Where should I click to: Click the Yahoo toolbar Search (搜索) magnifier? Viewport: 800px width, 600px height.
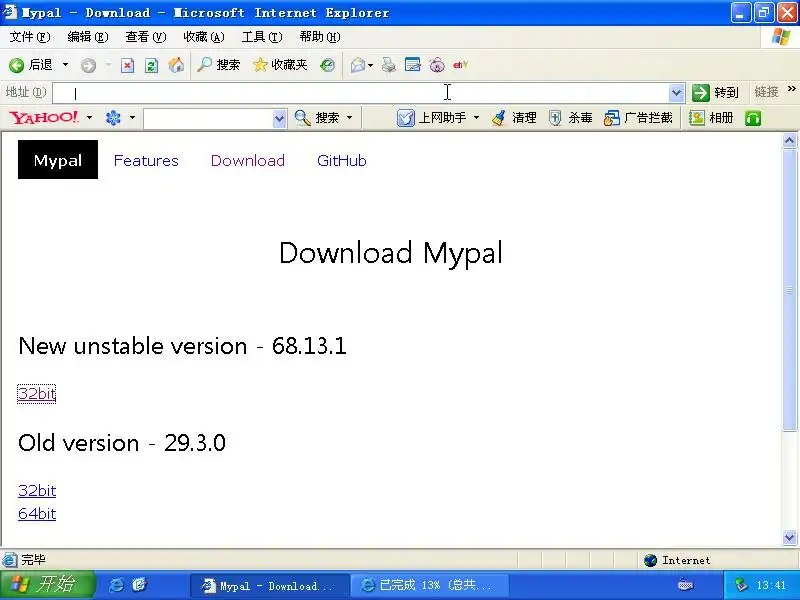pyautogui.click(x=317, y=118)
